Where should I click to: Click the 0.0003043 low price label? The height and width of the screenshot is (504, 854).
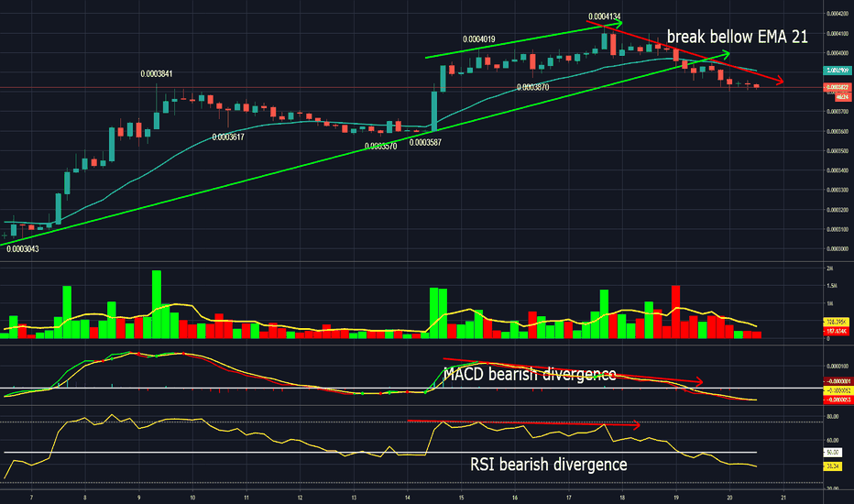[x=22, y=249]
